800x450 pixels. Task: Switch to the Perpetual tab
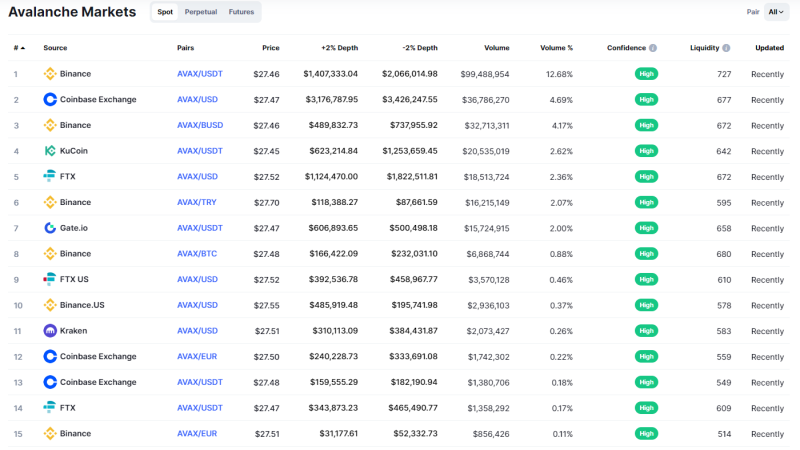tap(201, 12)
